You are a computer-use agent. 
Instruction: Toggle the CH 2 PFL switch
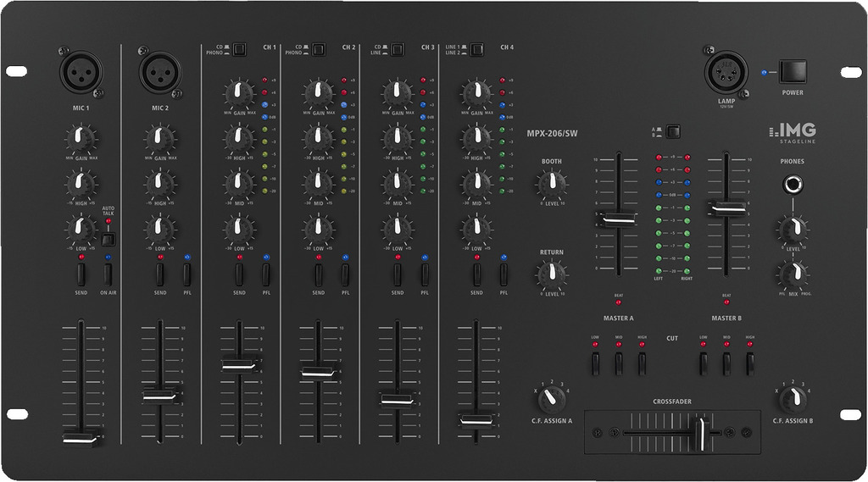(x=345, y=274)
